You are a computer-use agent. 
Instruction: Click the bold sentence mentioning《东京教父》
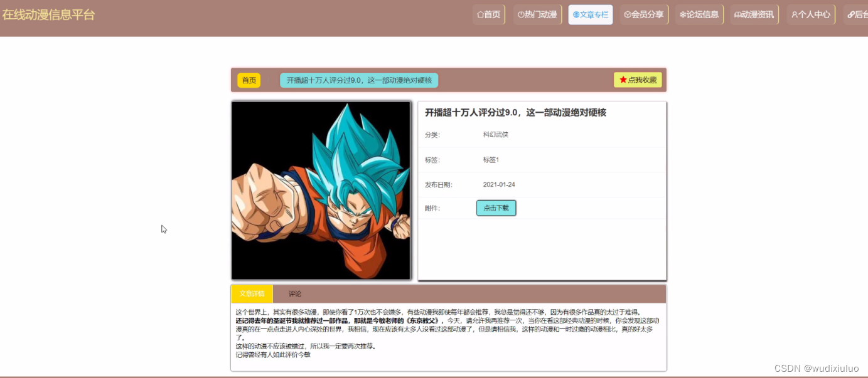coord(340,320)
